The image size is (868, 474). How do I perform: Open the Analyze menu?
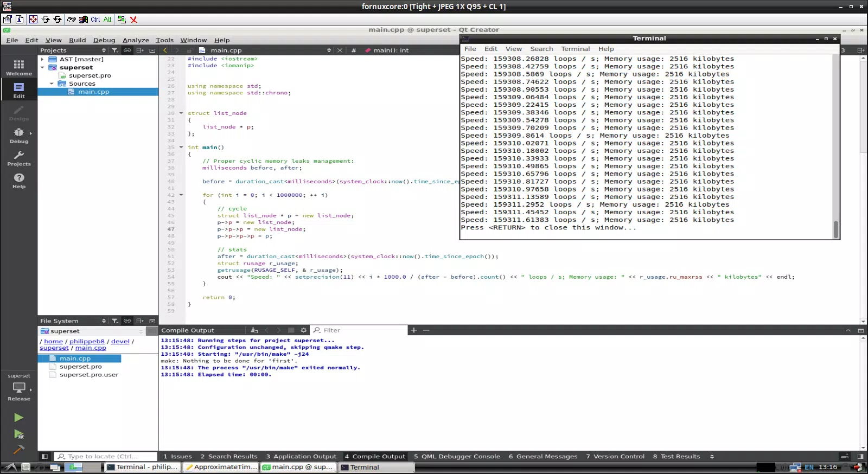[136, 40]
